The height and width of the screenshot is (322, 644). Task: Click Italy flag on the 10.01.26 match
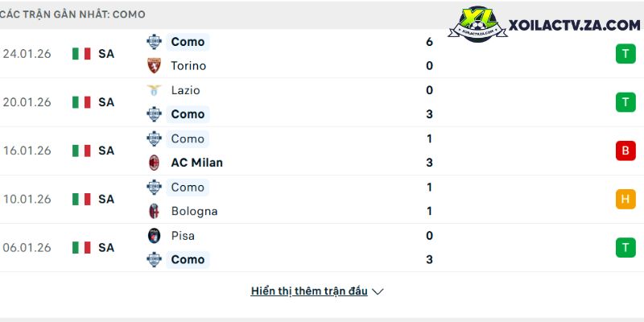tap(81, 199)
